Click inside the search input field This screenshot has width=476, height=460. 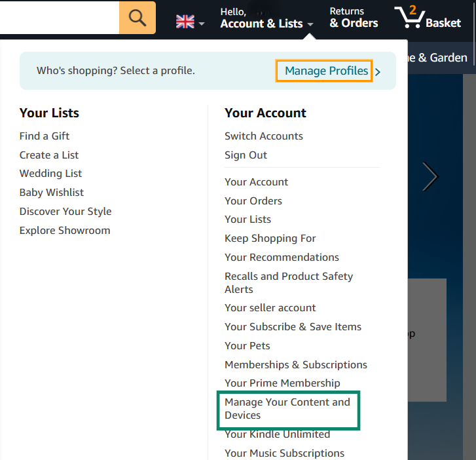(59, 18)
